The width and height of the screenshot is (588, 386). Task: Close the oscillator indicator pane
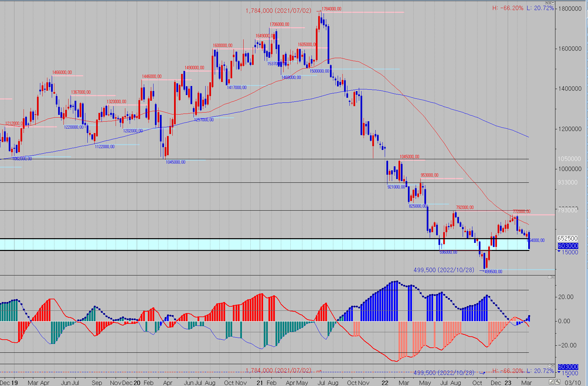553,277
